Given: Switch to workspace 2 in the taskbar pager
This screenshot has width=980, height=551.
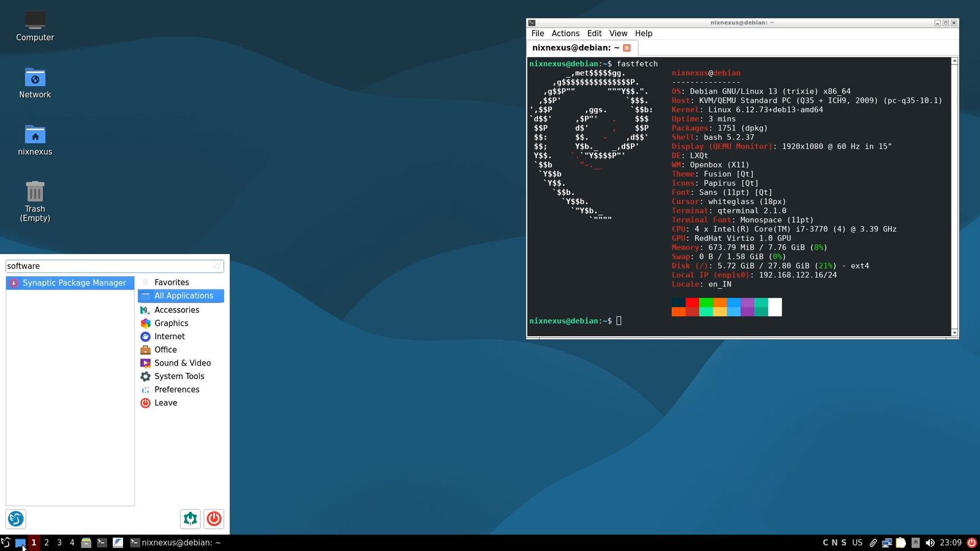Looking at the screenshot, I should [46, 542].
